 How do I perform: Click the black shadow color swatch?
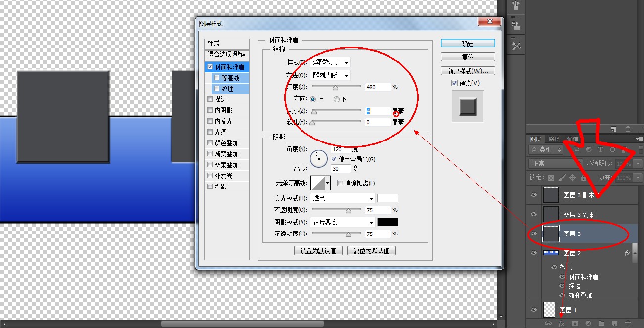tap(387, 222)
